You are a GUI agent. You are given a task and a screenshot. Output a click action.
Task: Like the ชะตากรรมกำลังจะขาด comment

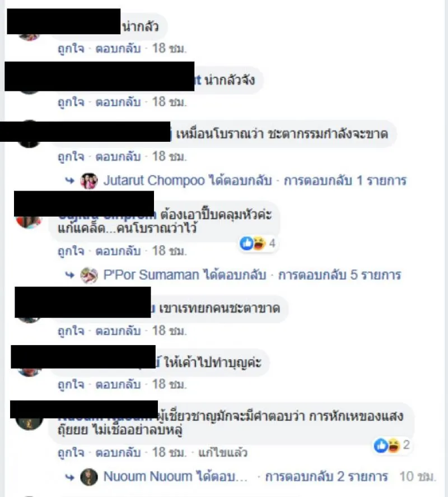(x=71, y=156)
